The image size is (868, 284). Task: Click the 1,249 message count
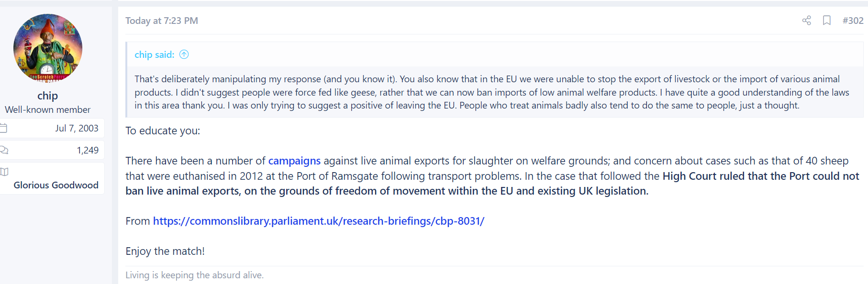tap(88, 150)
